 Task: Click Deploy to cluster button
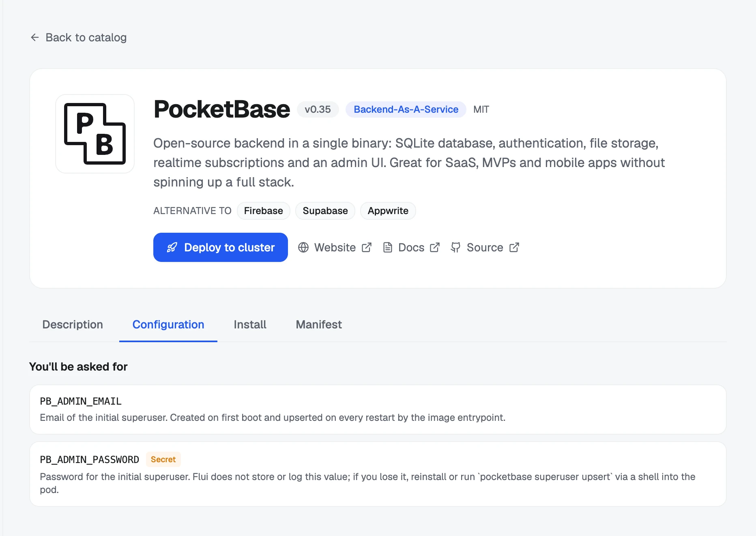[221, 247]
